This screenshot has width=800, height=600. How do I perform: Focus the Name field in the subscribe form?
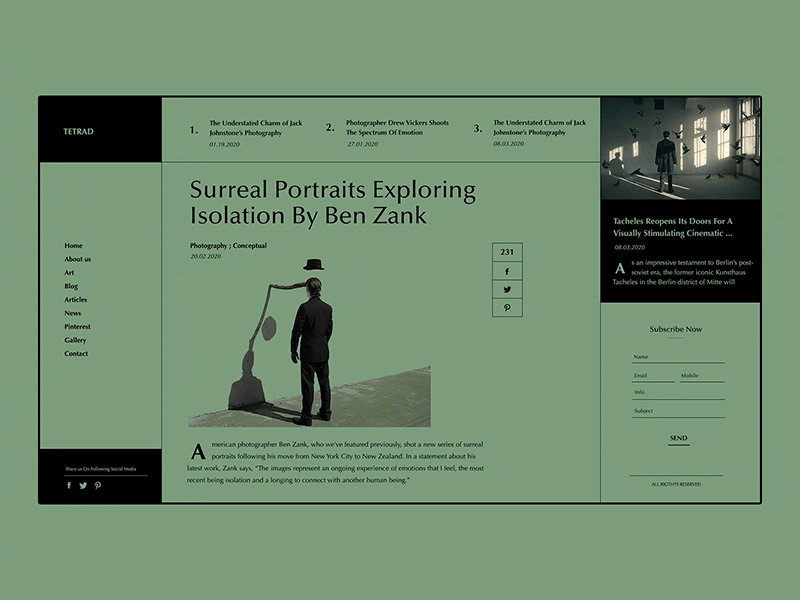[x=678, y=357]
